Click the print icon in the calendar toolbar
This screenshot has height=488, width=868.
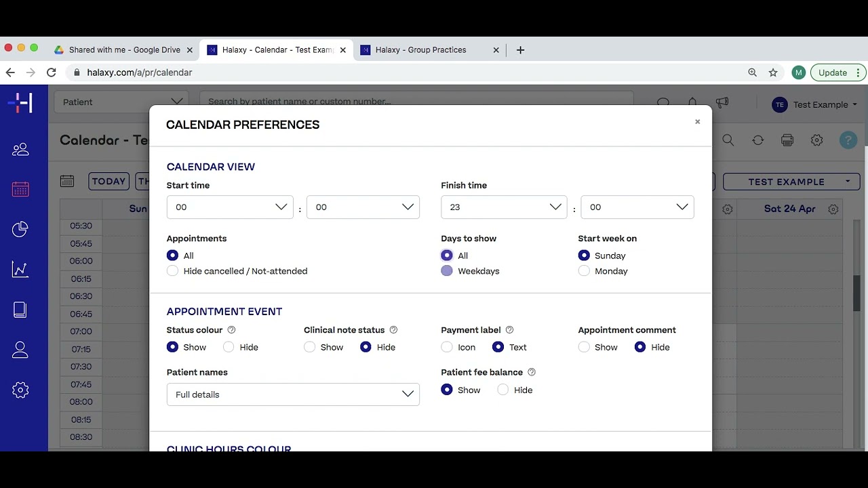click(x=787, y=140)
